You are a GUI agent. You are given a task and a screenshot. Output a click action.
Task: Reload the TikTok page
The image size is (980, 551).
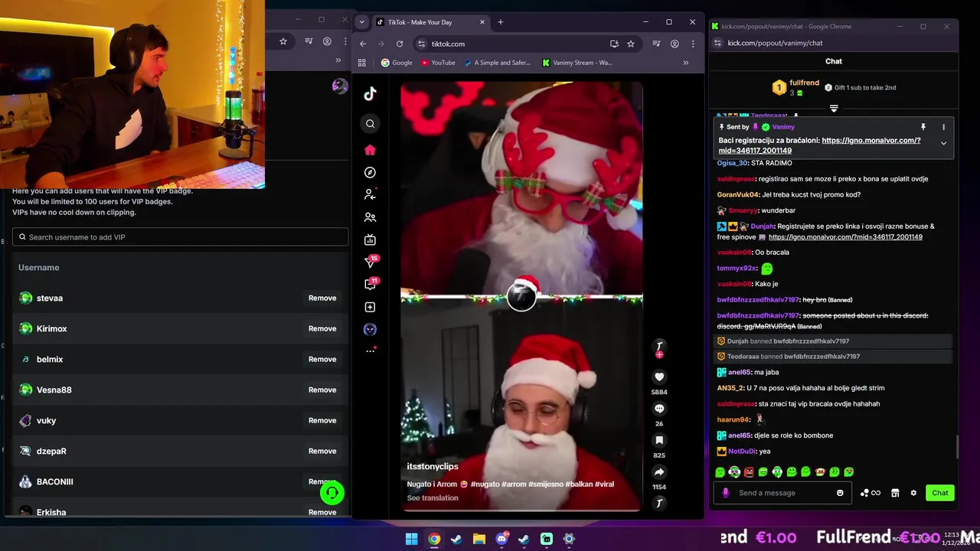click(400, 44)
